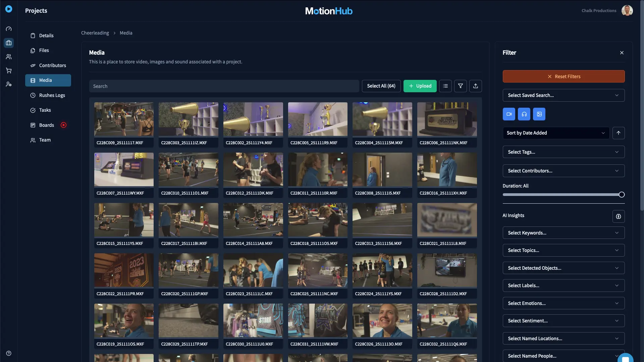Image resolution: width=644 pixels, height=362 pixels.
Task: Toggle the audio media type filter
Action: (x=524, y=114)
